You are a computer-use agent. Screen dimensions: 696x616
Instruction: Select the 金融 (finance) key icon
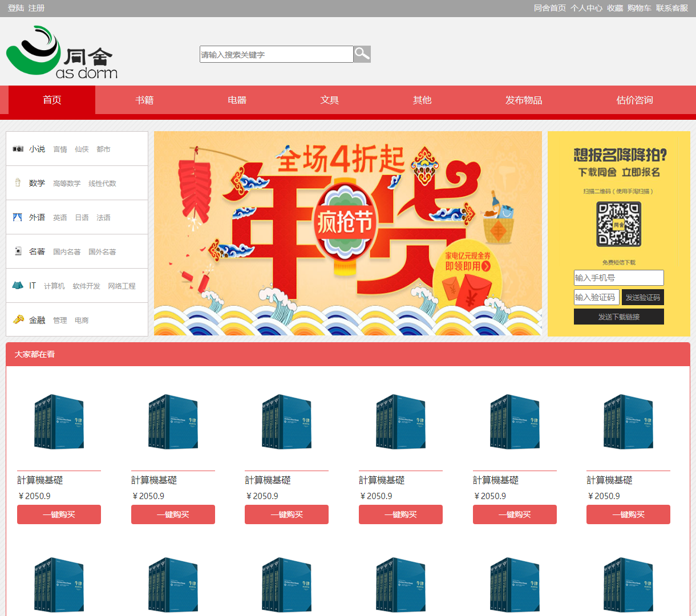click(x=18, y=320)
